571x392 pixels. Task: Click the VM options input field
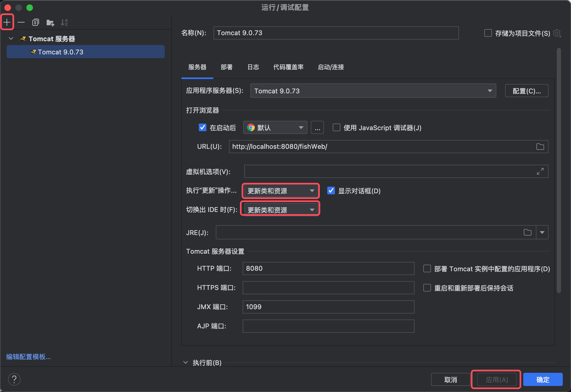coord(396,171)
